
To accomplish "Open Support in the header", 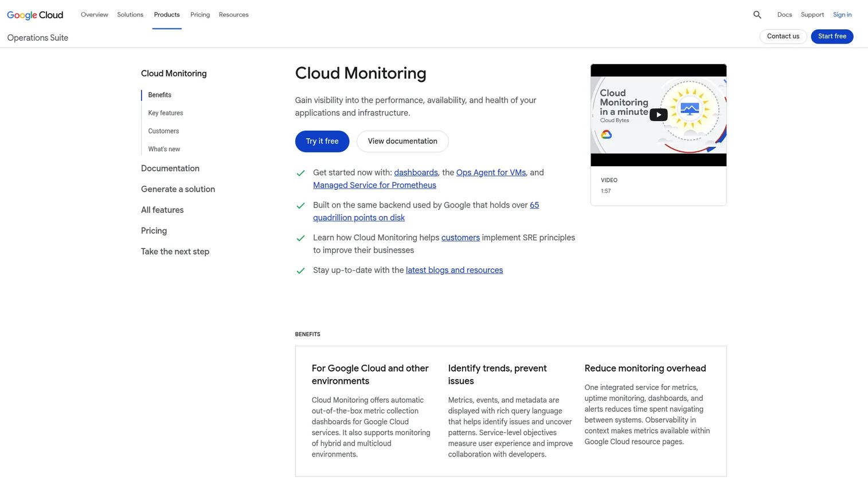I will click(812, 14).
